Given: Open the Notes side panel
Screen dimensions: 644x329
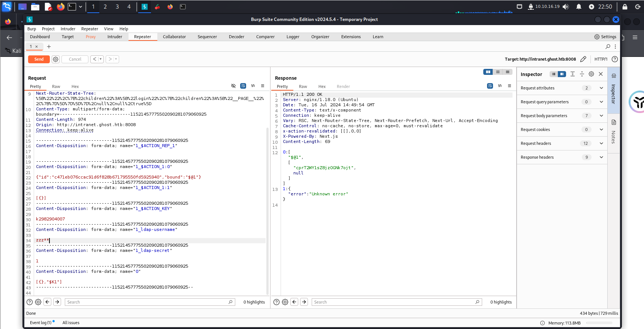Looking at the screenshot, I should point(614,133).
